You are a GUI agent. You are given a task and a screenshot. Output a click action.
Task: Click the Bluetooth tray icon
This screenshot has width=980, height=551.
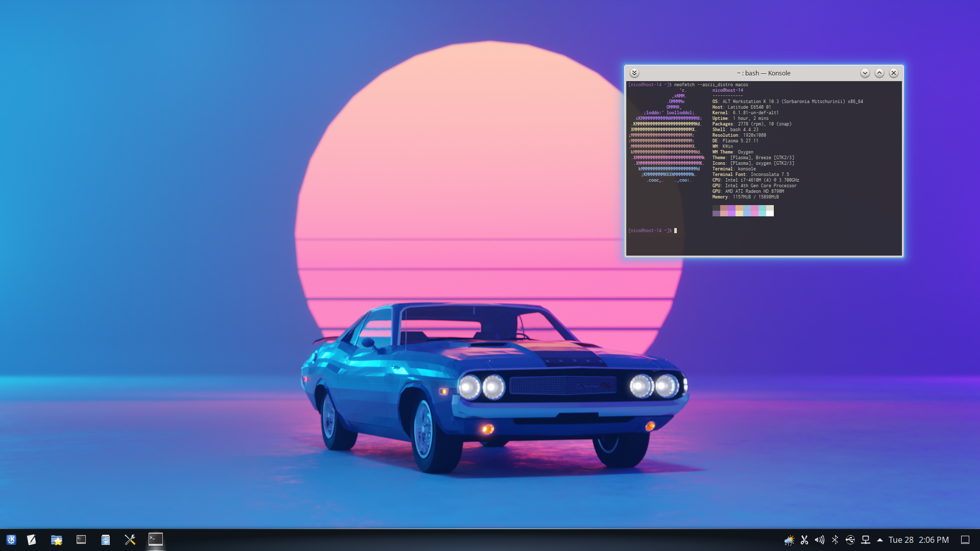835,540
